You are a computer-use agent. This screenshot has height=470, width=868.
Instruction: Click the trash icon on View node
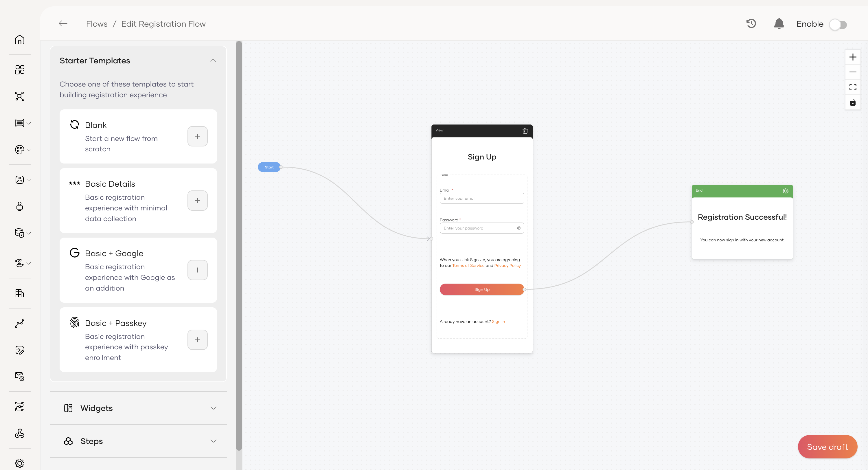click(525, 131)
